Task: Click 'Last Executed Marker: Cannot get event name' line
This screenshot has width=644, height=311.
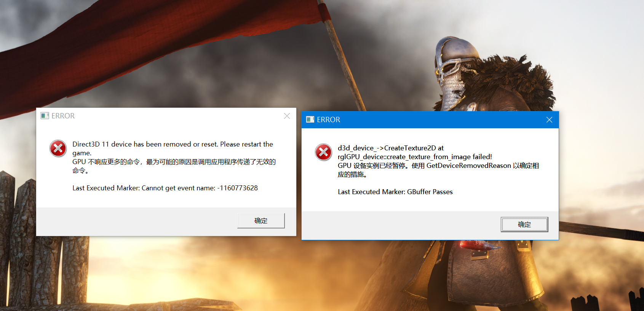Action: point(165,188)
